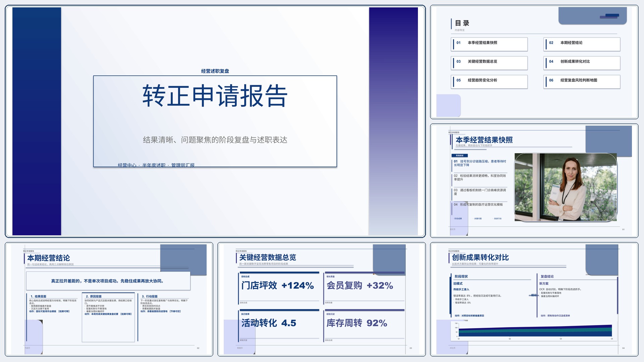Select the 转正申请报告 cover slide thumbnail
644x362 pixels.
[x=215, y=121]
